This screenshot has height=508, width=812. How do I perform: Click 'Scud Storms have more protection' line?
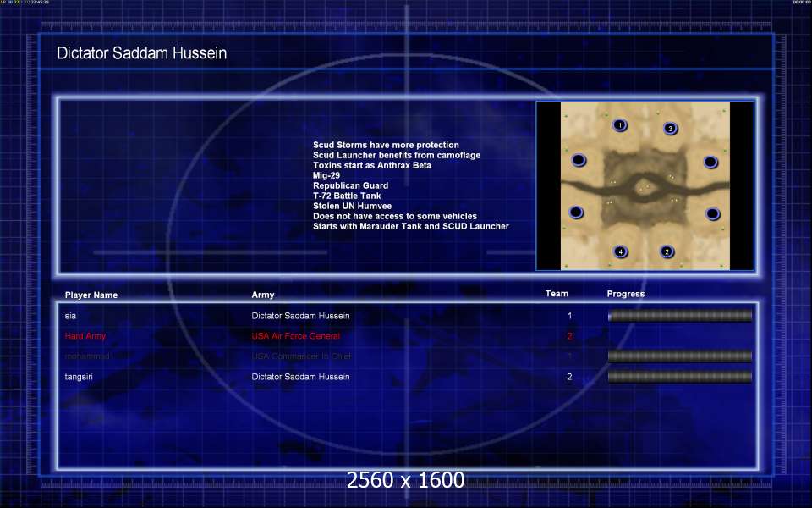click(386, 145)
